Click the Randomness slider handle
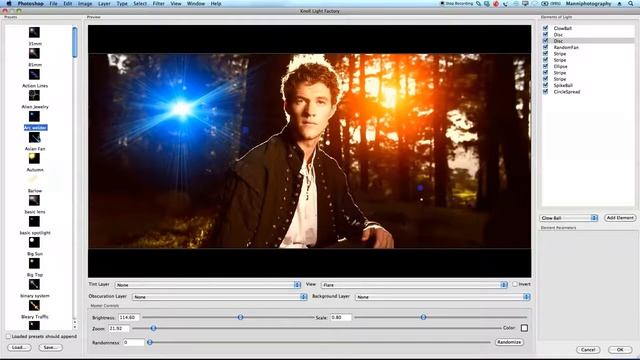This screenshot has height=360, width=640. 150,342
